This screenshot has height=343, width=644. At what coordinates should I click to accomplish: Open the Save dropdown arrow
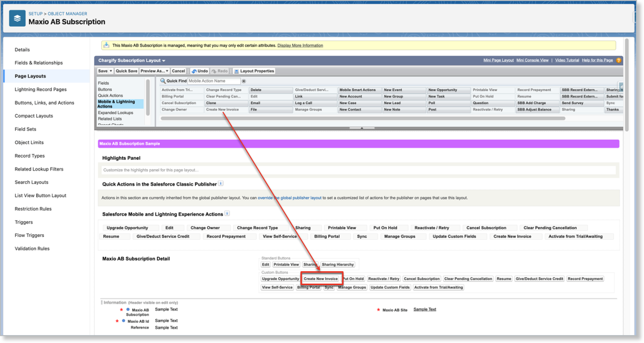click(110, 71)
